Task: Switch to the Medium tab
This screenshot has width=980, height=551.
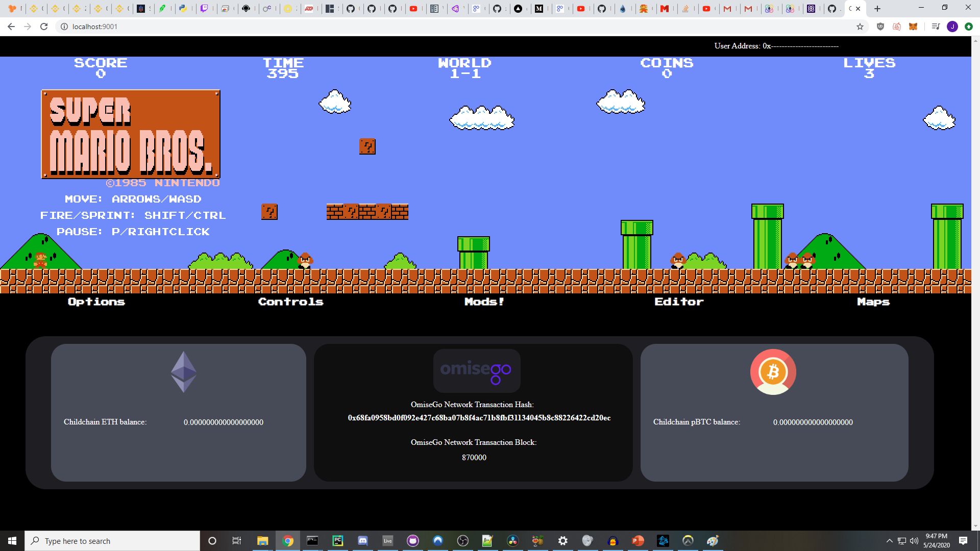Action: 538,9
